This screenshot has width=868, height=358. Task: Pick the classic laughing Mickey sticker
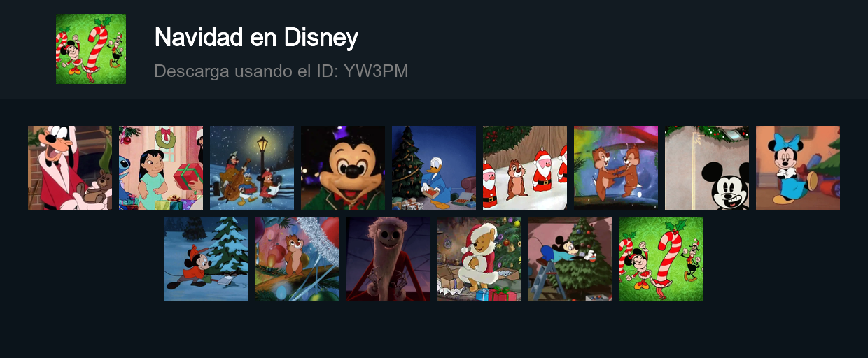707,168
